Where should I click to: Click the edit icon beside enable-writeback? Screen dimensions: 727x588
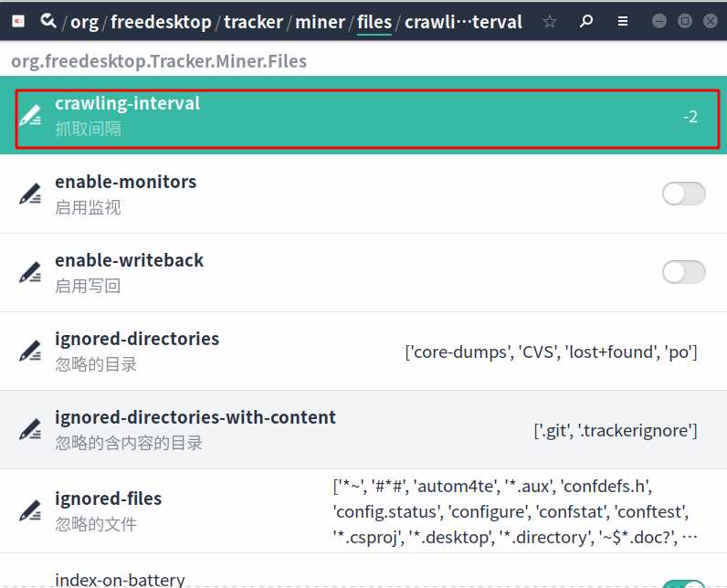point(31,273)
